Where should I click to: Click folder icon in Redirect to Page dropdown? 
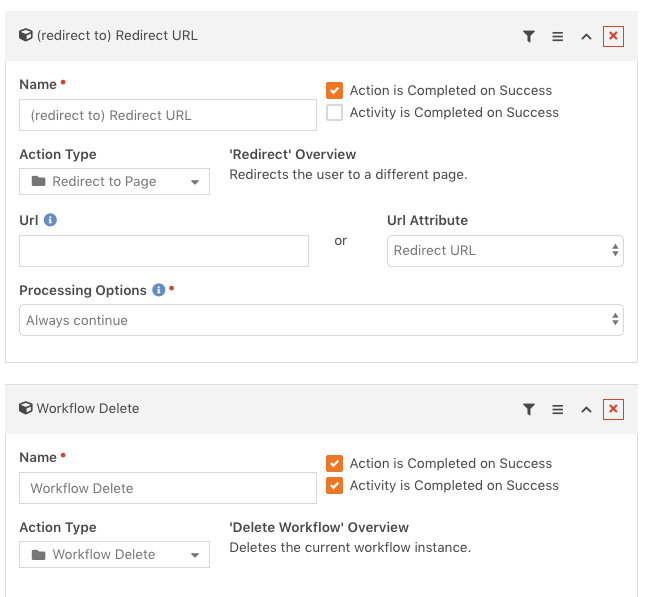(x=39, y=181)
